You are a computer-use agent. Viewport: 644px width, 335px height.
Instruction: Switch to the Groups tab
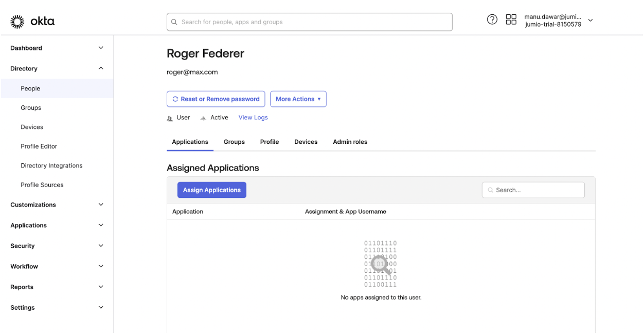point(234,142)
